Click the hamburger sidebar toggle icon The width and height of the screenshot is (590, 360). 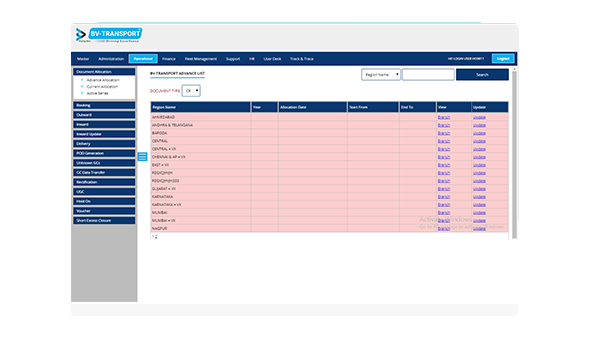[x=142, y=156]
